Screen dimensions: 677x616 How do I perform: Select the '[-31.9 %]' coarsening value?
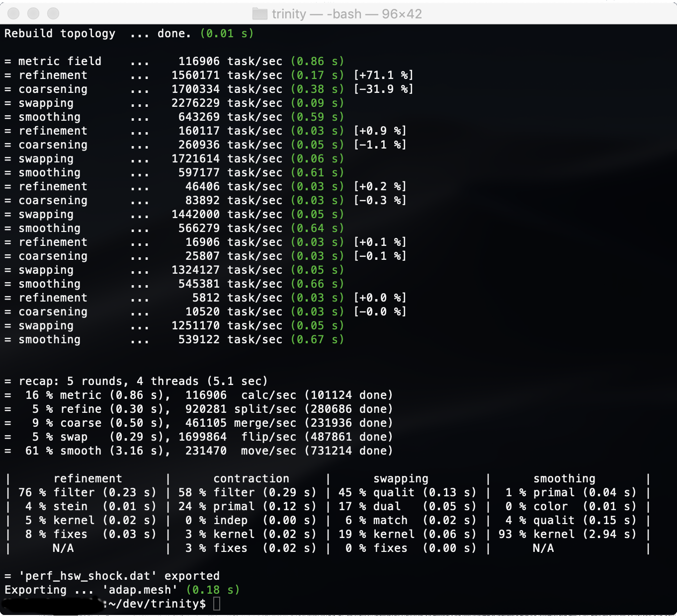click(383, 89)
